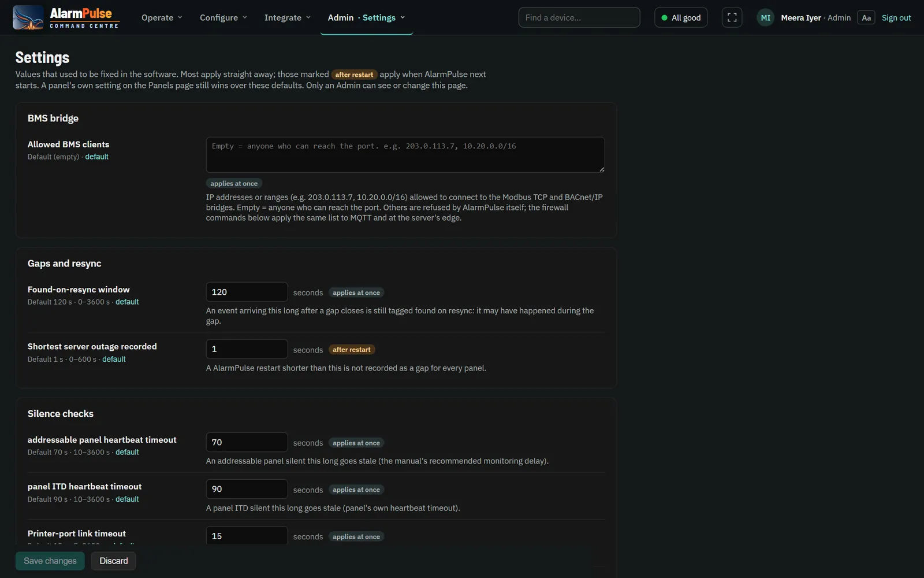924x578 pixels.
Task: Reset panel ITD heartbeat timeout to default
Action: tap(127, 499)
